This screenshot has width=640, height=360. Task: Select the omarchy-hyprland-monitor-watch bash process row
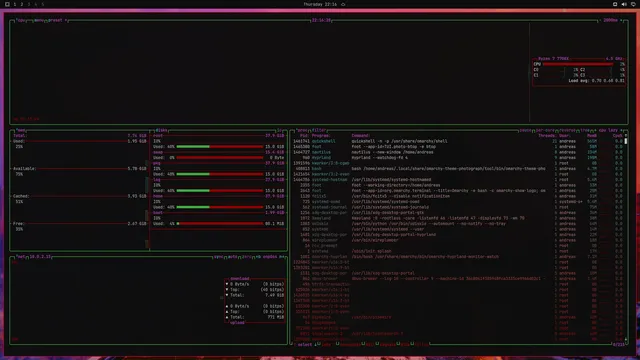pos(458,257)
